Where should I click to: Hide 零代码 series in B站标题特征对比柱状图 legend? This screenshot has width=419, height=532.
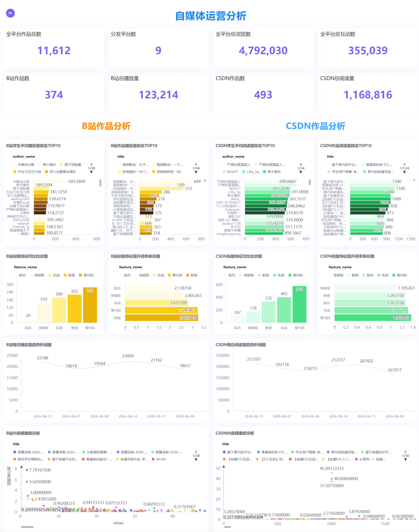coord(86,275)
